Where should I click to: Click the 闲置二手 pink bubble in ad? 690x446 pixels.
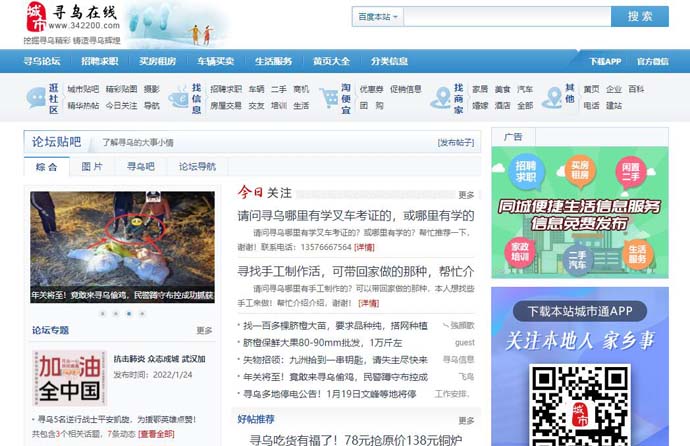point(630,172)
